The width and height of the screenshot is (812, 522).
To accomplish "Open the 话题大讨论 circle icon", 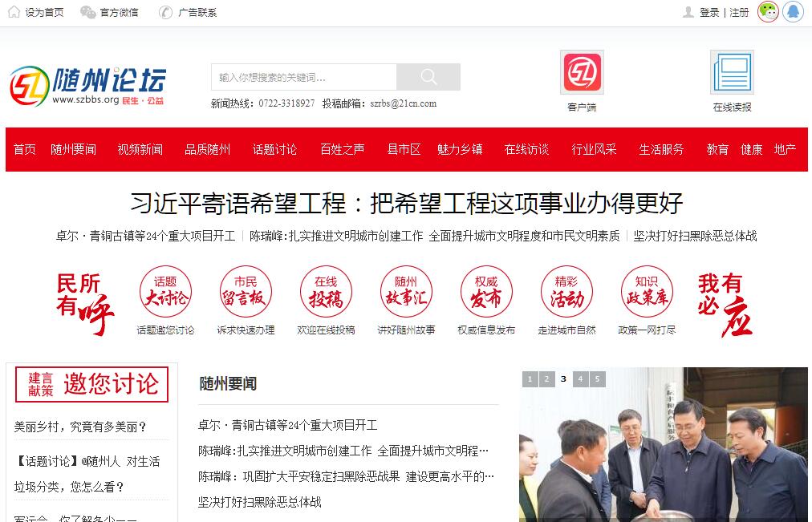I will pos(165,292).
